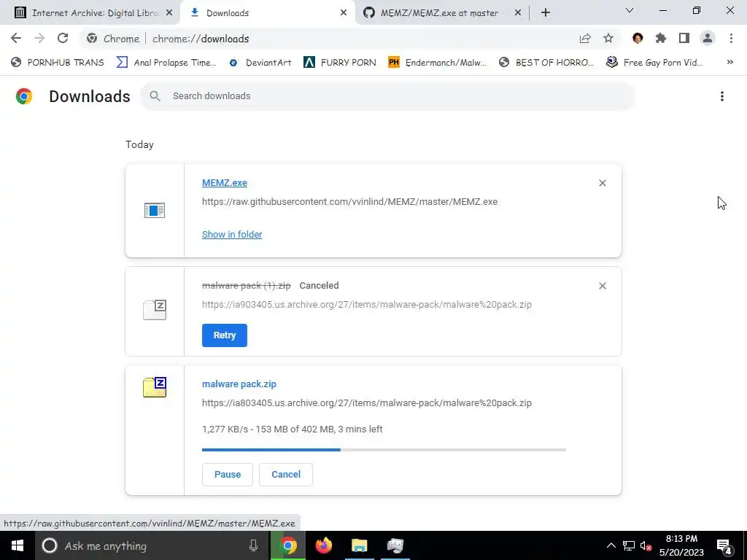Open the Extensions puzzle icon
747x560 pixels.
[x=661, y=38]
